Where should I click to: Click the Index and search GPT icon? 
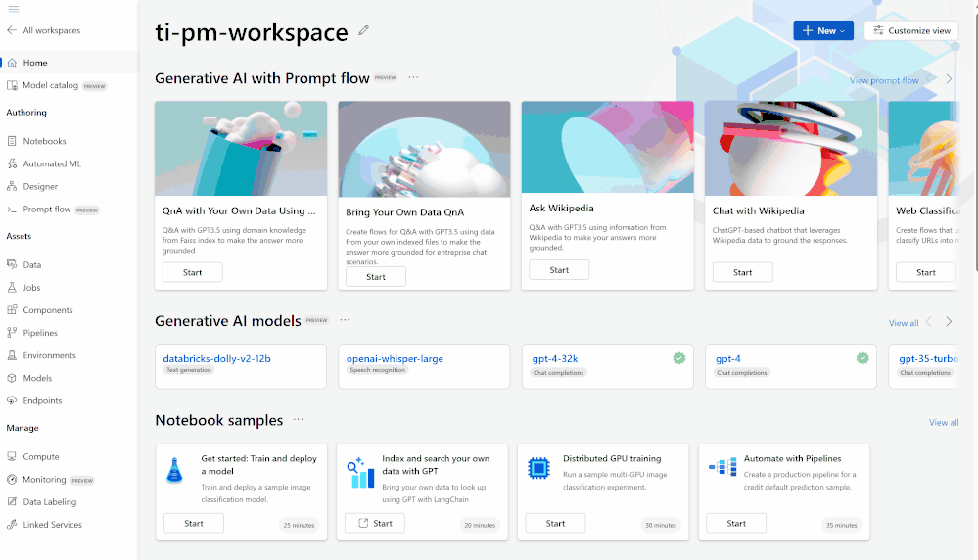click(x=360, y=473)
